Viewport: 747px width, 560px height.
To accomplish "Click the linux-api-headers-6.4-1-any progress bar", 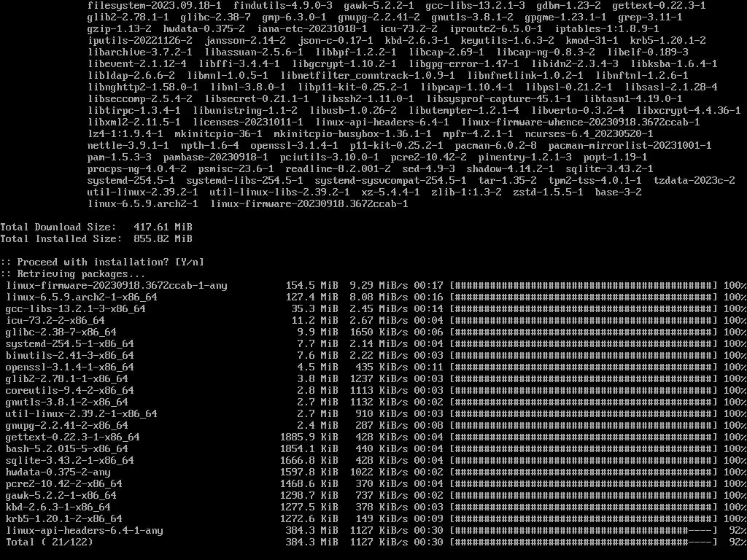I will 584,531.
